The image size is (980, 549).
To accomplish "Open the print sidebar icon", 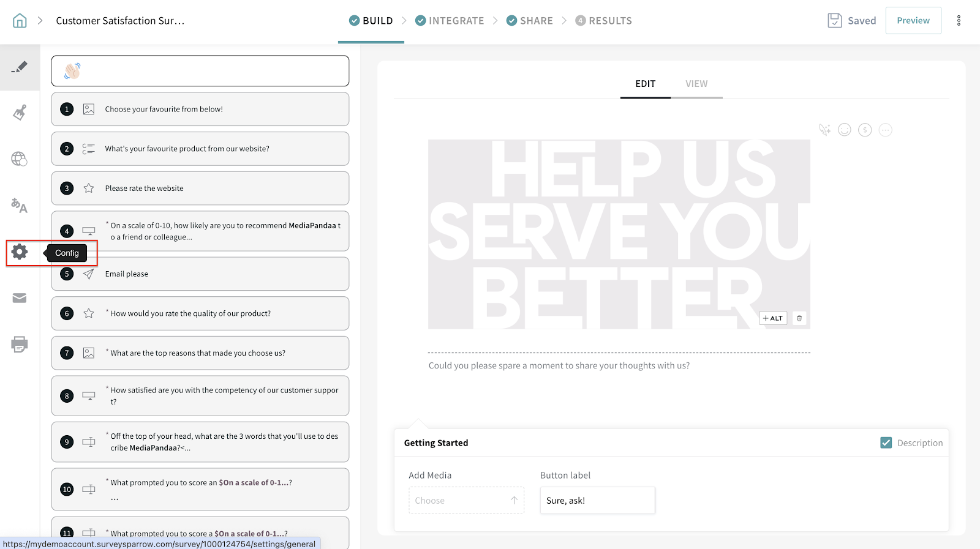I will (x=20, y=344).
